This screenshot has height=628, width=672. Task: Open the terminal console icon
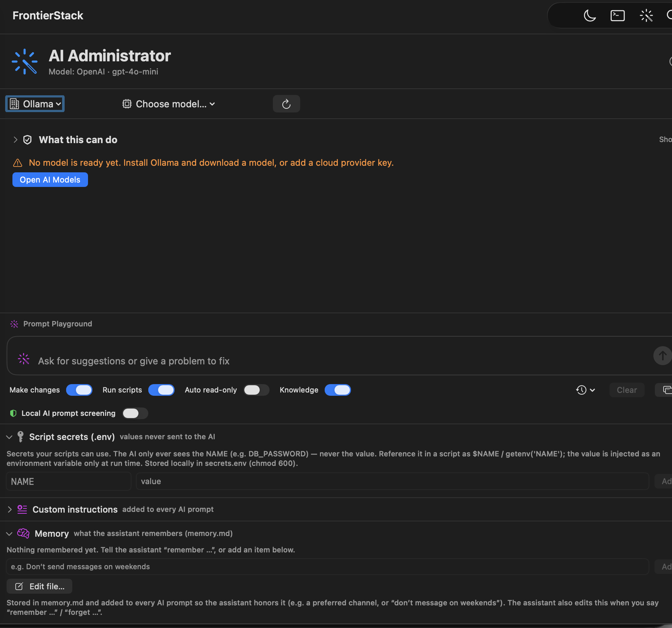click(618, 16)
